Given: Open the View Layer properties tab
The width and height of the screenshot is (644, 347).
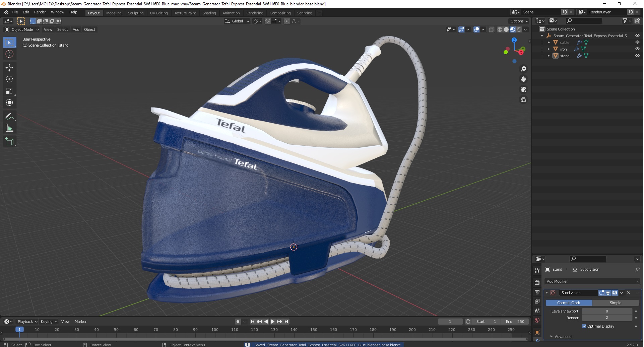Looking at the screenshot, I should (537, 301).
